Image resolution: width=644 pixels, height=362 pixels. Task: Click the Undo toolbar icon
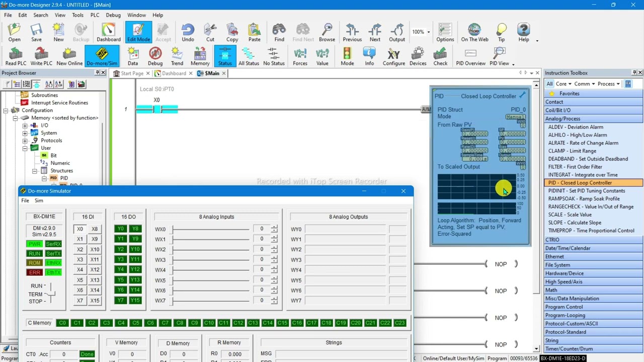[188, 33]
